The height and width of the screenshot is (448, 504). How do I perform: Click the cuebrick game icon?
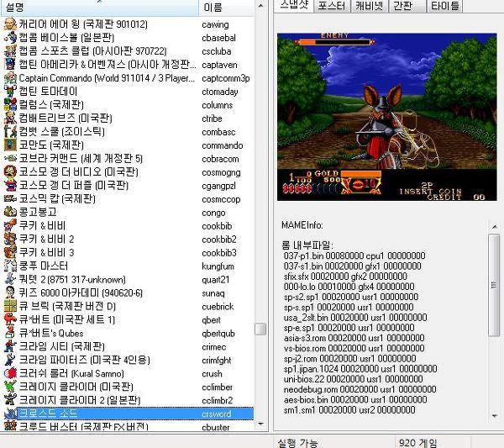10,306
